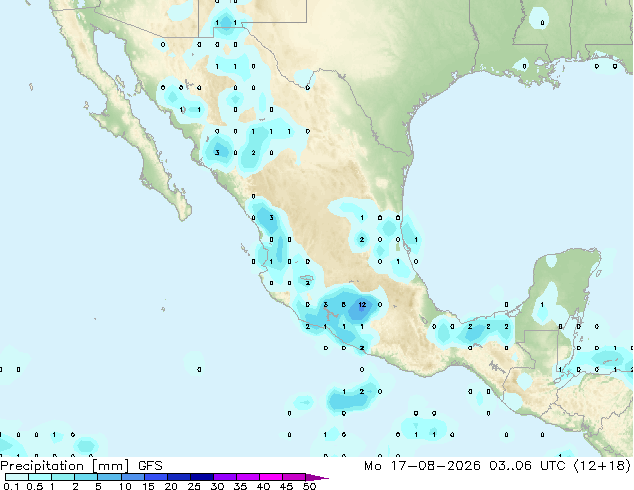634x490 pixels.
Task: Click the '20' legend scale label
Action: coord(171,486)
